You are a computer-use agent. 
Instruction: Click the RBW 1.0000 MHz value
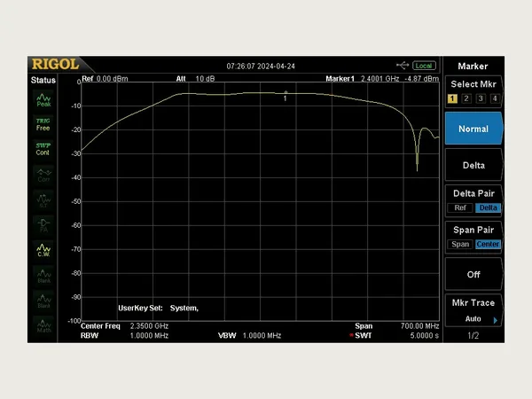(x=149, y=335)
